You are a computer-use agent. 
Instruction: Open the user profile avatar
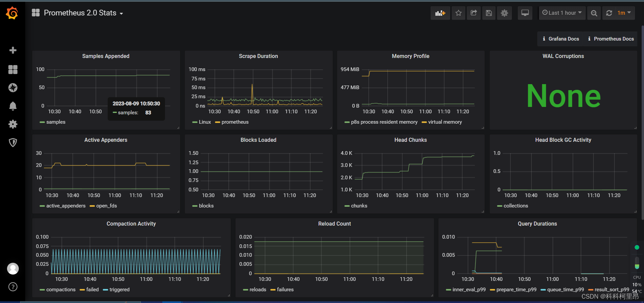tap(13, 268)
